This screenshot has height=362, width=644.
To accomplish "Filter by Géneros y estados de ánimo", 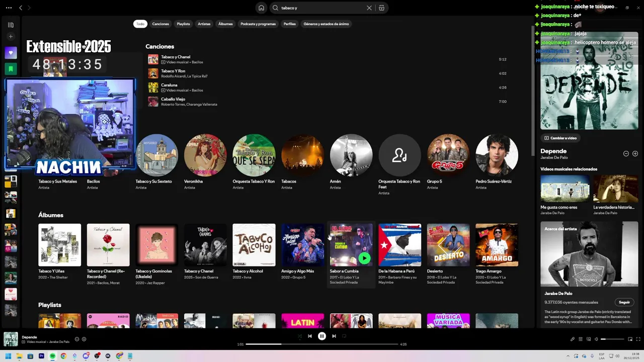I will pyautogui.click(x=326, y=24).
